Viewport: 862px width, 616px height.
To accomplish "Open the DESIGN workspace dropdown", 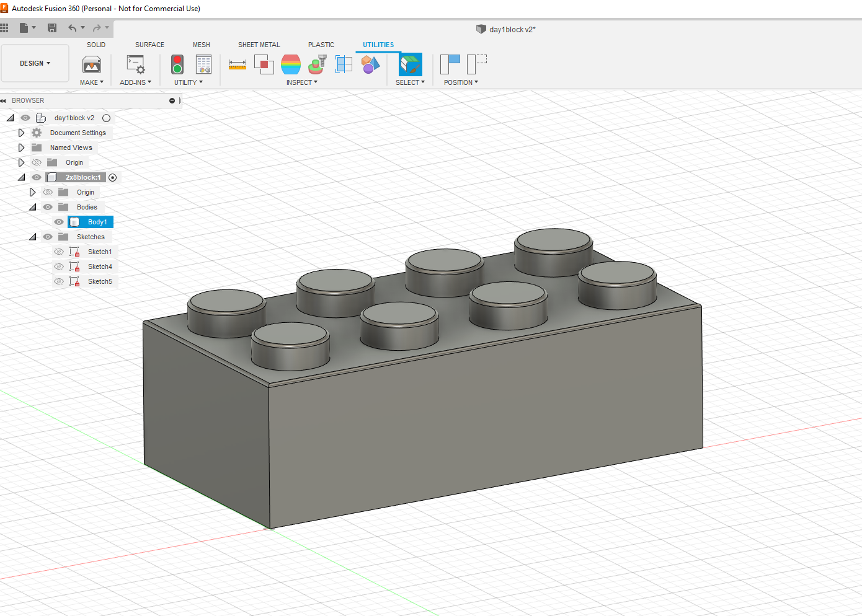I will tap(35, 63).
